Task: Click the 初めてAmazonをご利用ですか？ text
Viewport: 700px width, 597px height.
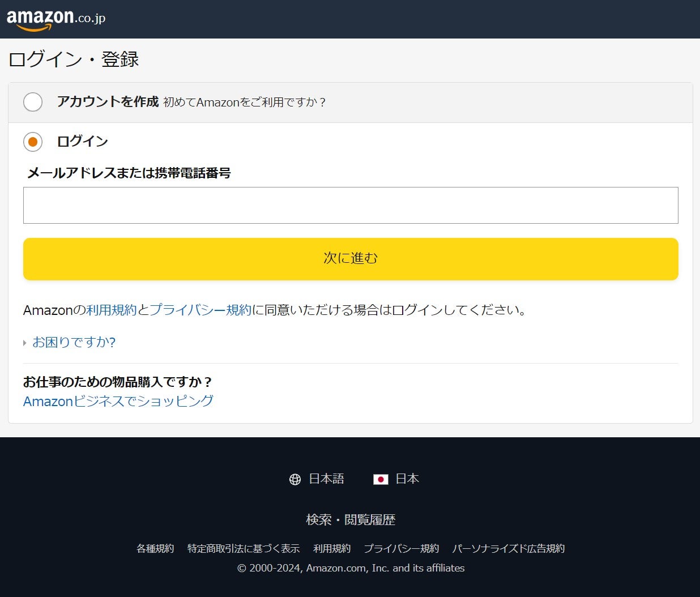Action: (x=245, y=102)
